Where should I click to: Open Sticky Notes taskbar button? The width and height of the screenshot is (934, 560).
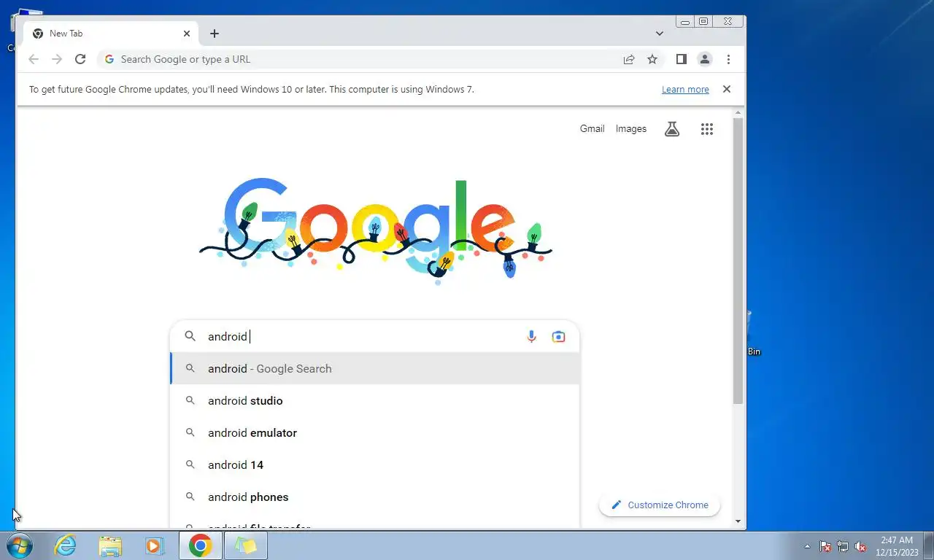246,545
